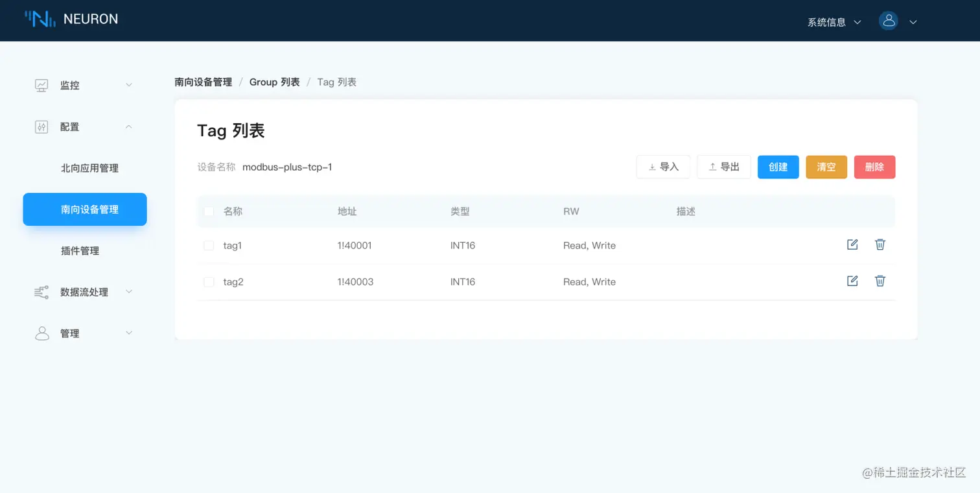The width and height of the screenshot is (980, 493).
Task: Open 北向应用管理 in the sidebar
Action: pyautogui.click(x=89, y=168)
